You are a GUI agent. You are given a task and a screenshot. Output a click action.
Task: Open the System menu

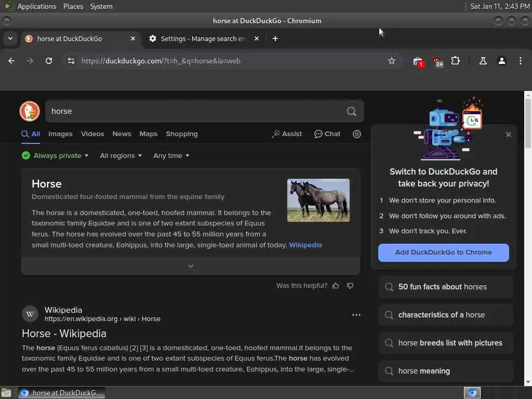[101, 6]
